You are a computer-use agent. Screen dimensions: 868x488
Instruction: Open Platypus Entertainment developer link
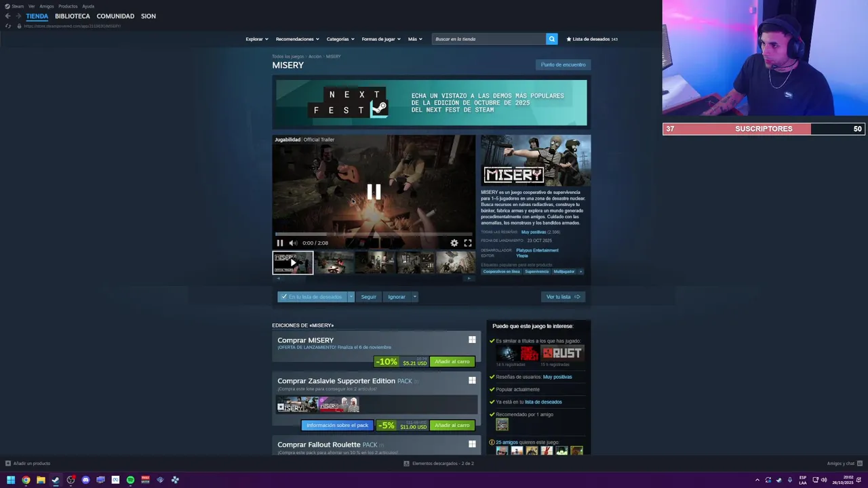click(x=537, y=250)
